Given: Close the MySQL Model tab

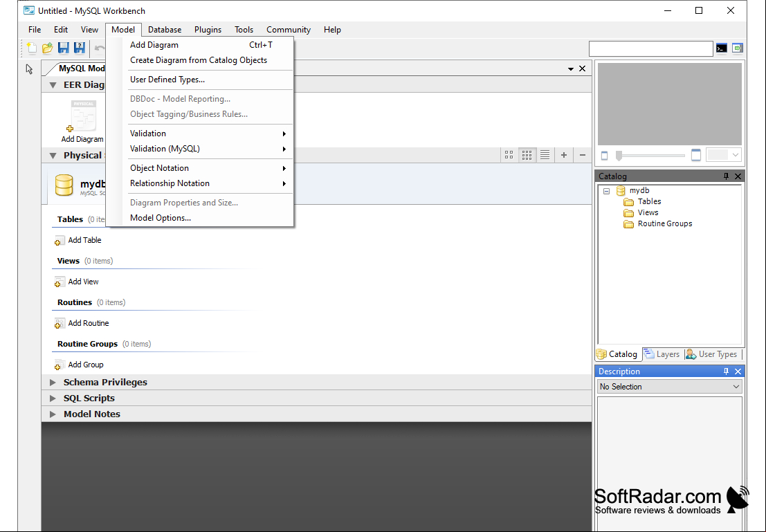Looking at the screenshot, I should click(x=583, y=68).
